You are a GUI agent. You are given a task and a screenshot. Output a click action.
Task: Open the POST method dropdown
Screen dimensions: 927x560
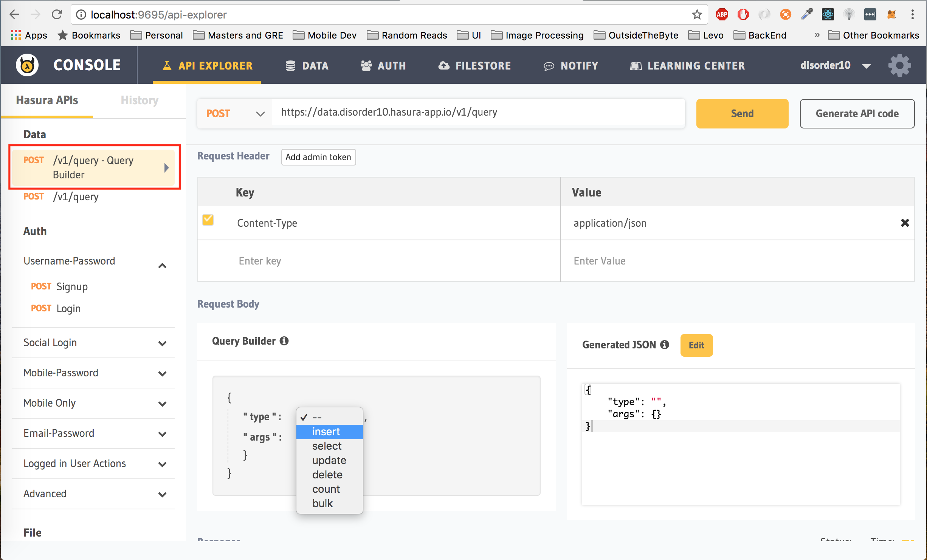tap(235, 113)
